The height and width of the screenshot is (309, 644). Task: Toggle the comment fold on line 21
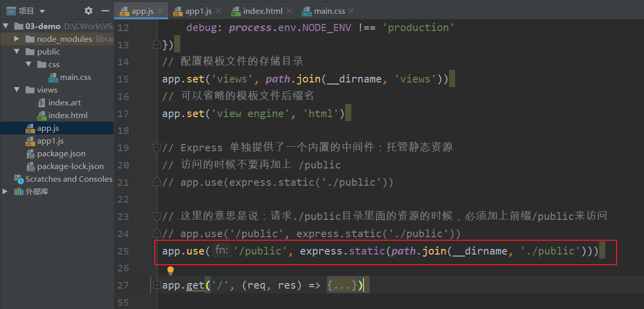click(157, 182)
